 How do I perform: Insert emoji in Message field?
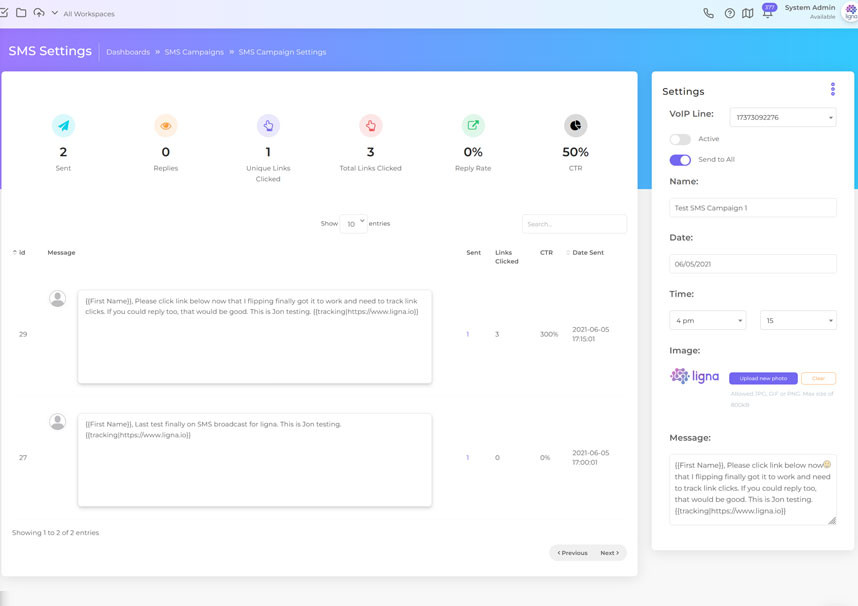click(826, 465)
